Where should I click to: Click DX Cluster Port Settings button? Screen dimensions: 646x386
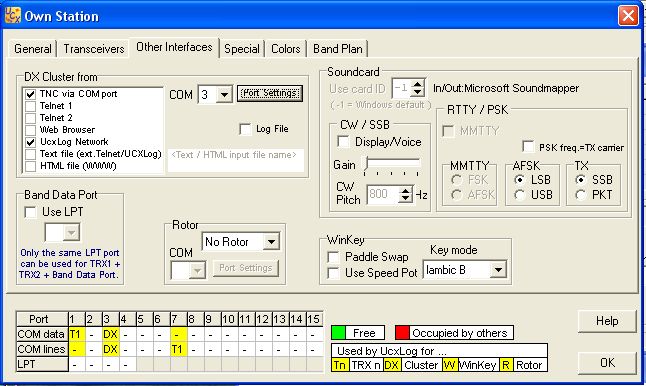(270, 93)
